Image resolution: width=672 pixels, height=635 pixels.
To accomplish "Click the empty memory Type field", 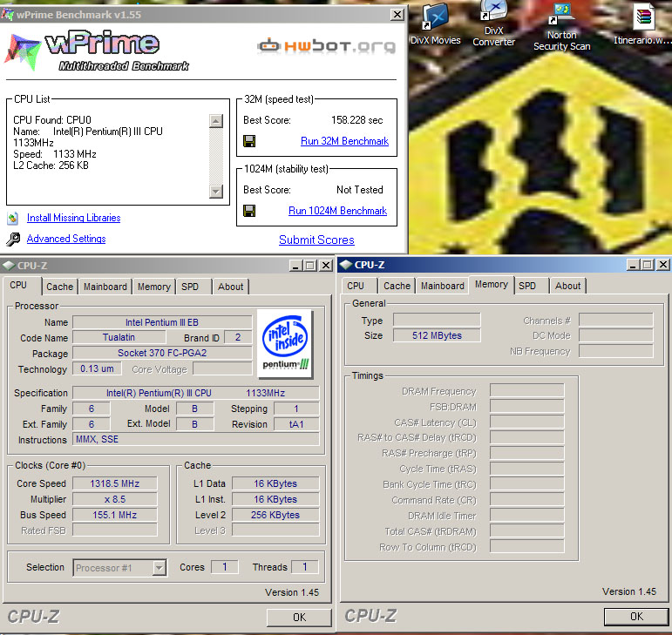I will (x=437, y=320).
